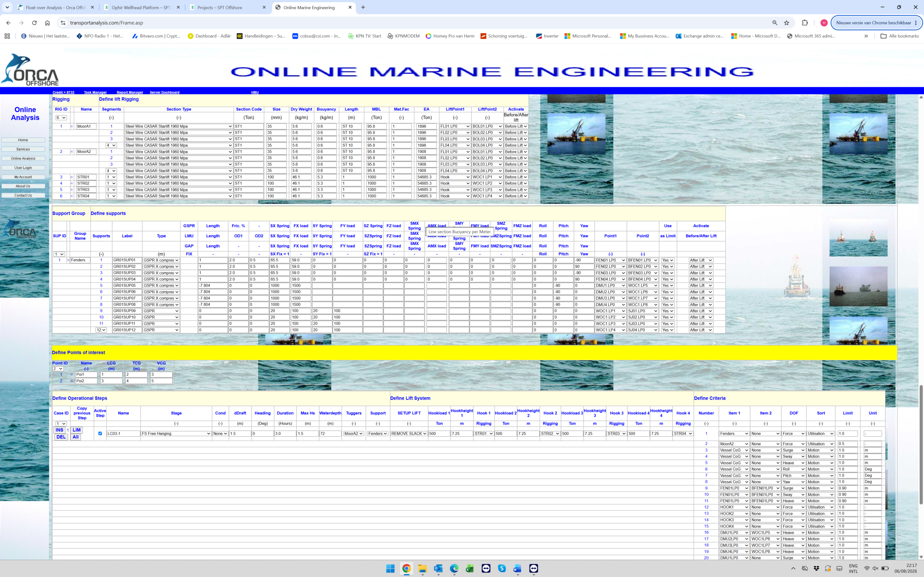This screenshot has width=924, height=577.
Task: Click the zoom magnifier icon in address bar
Action: 775,23
